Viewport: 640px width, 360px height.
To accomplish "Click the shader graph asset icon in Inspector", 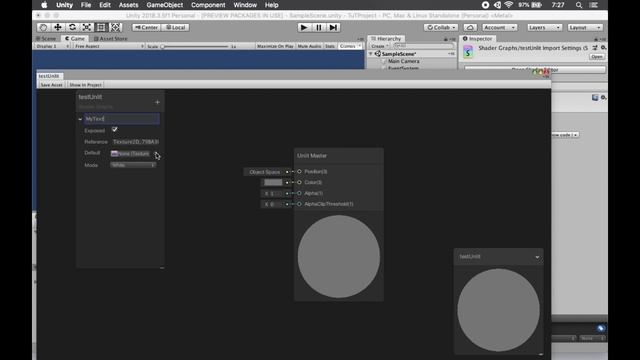I will tap(468, 51).
